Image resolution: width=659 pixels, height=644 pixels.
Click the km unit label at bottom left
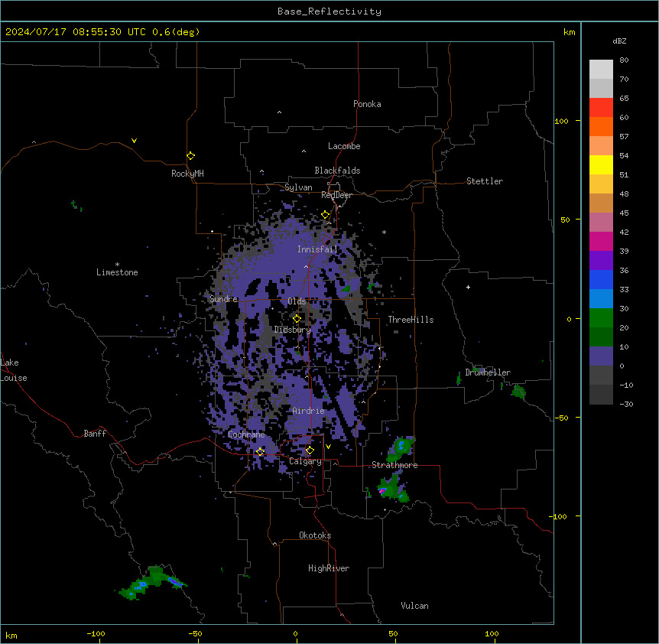point(11,636)
